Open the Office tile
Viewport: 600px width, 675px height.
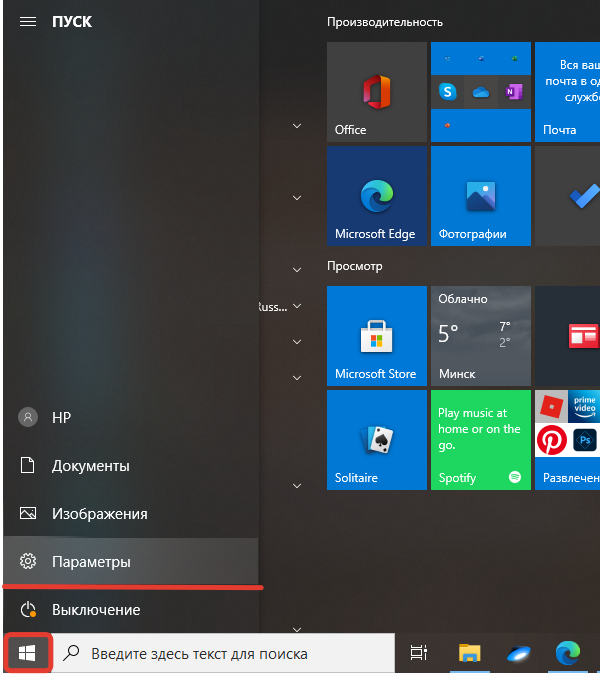click(x=377, y=92)
